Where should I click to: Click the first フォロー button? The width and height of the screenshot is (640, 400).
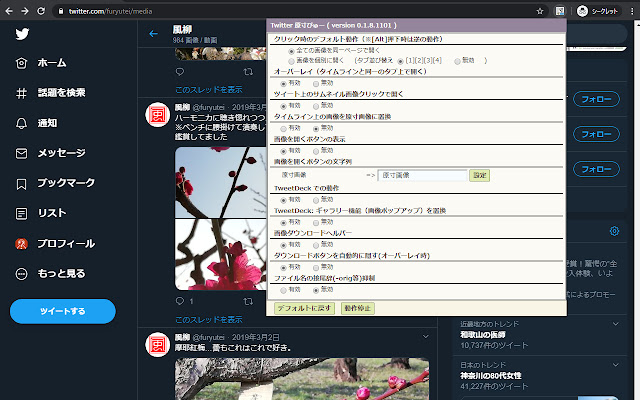596,99
